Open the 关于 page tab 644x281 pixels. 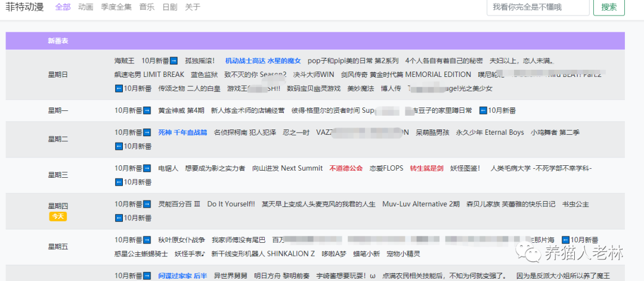click(x=193, y=7)
